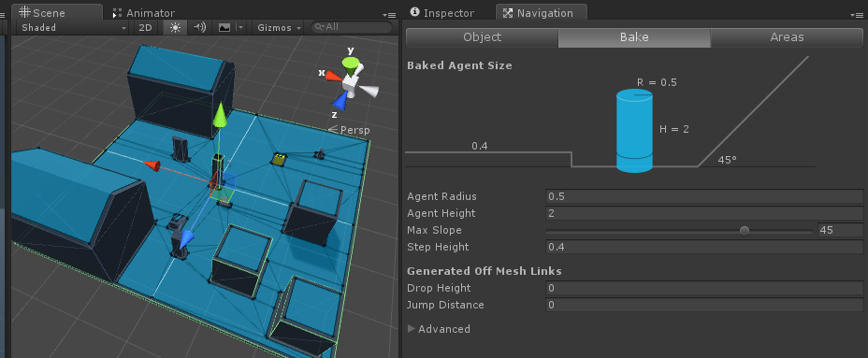Click the scene search field
The image size is (868, 358).
click(x=352, y=27)
